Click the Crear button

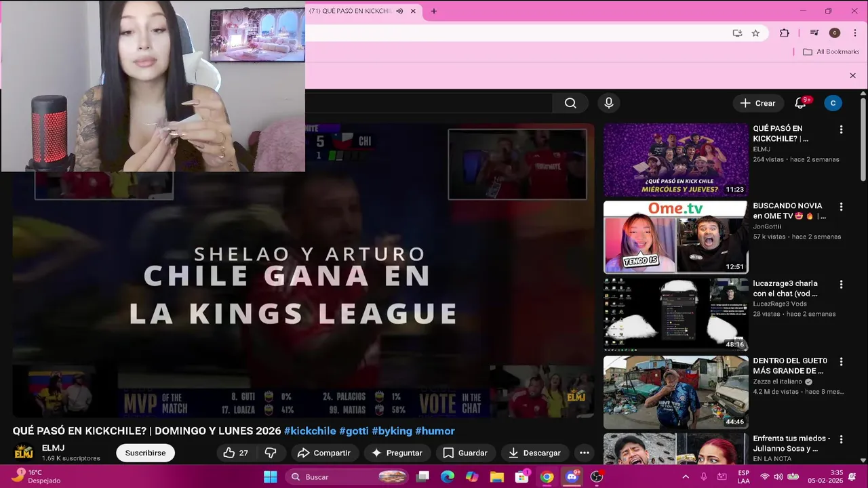pos(757,103)
